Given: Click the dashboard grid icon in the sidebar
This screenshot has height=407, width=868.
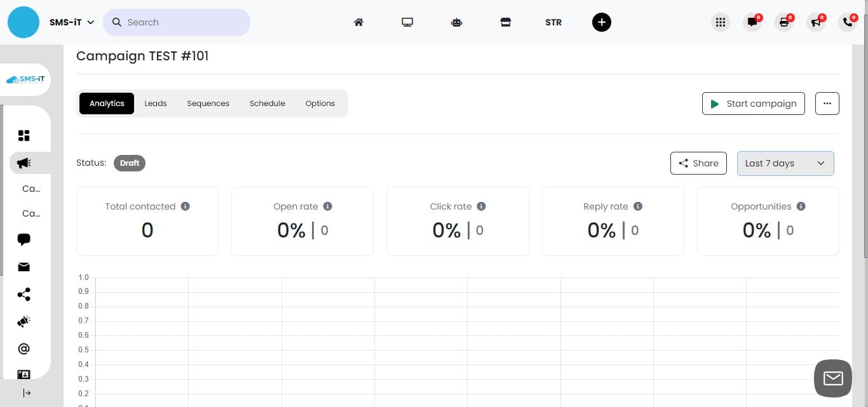Looking at the screenshot, I should tap(24, 135).
